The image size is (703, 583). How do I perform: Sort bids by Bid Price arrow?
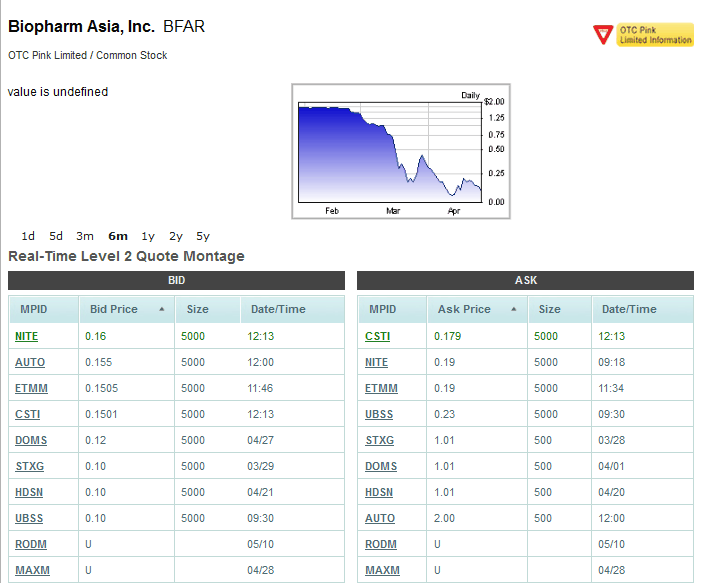[161, 310]
